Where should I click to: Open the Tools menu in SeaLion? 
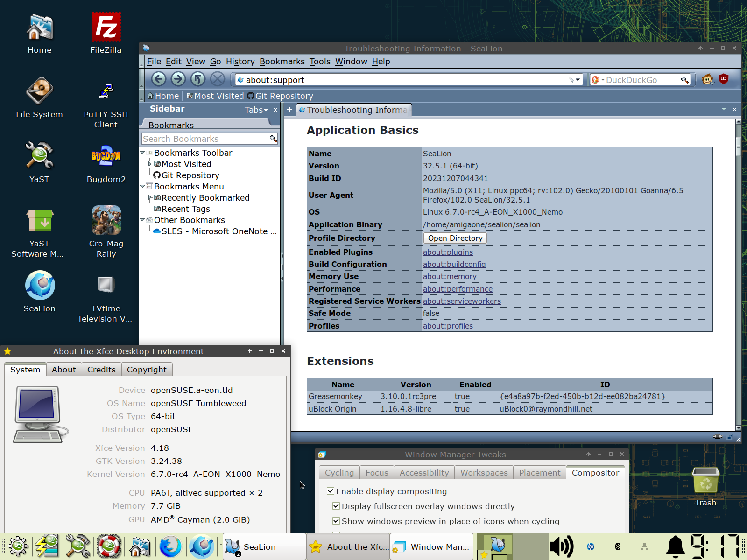(x=320, y=62)
